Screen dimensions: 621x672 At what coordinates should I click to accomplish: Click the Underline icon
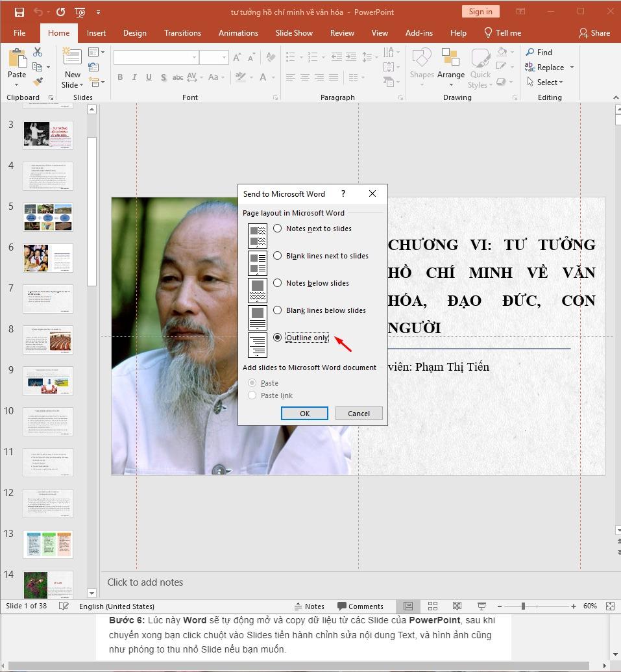point(149,77)
